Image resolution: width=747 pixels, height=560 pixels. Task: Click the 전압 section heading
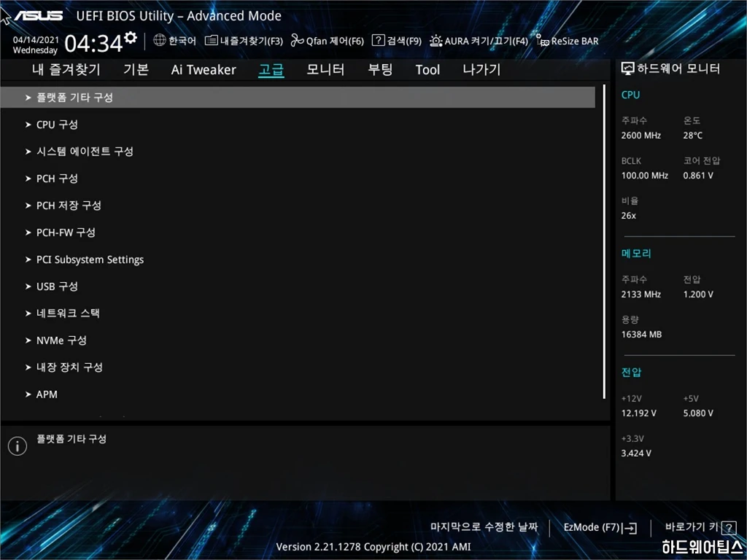coord(631,372)
